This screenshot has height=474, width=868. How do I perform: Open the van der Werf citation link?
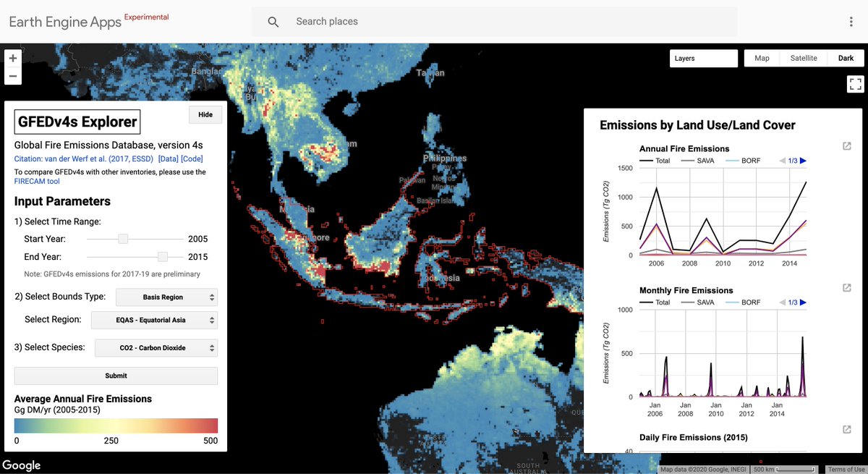[x=83, y=158]
